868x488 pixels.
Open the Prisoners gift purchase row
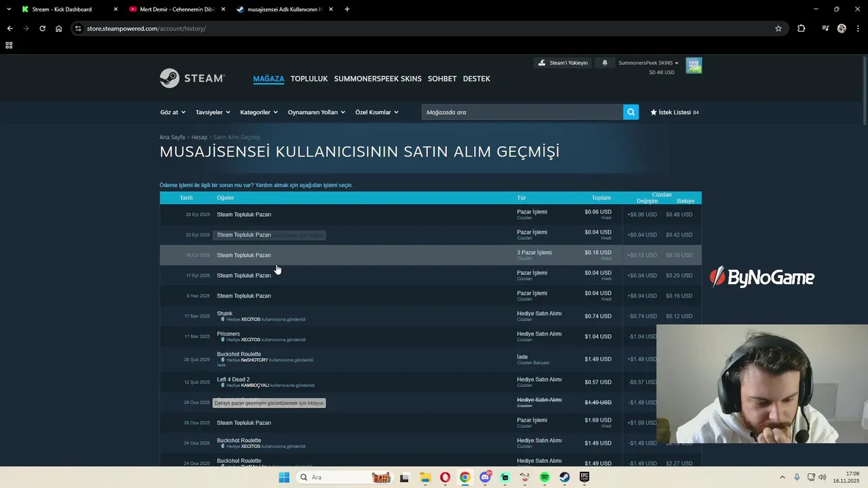coord(431,336)
